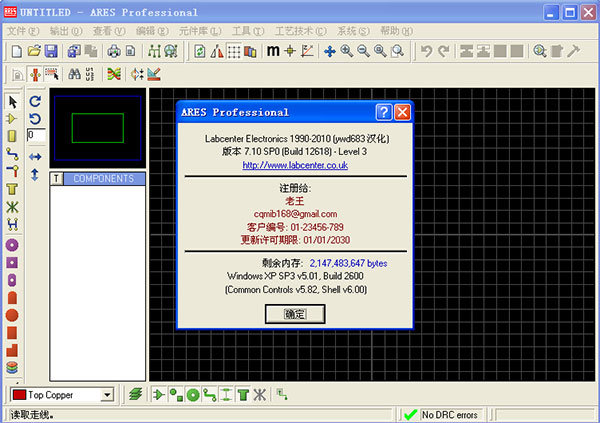Click the 确定 button in the dialog
This screenshot has height=423, width=600.
295,314
